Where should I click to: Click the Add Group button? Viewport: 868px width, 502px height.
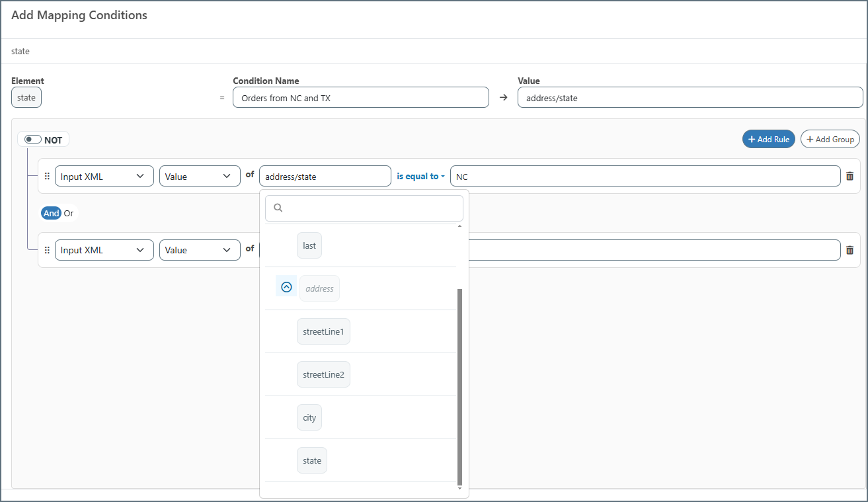[830, 140]
